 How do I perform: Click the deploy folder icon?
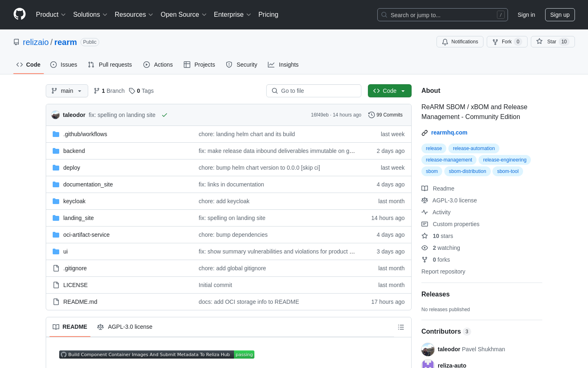click(x=56, y=168)
